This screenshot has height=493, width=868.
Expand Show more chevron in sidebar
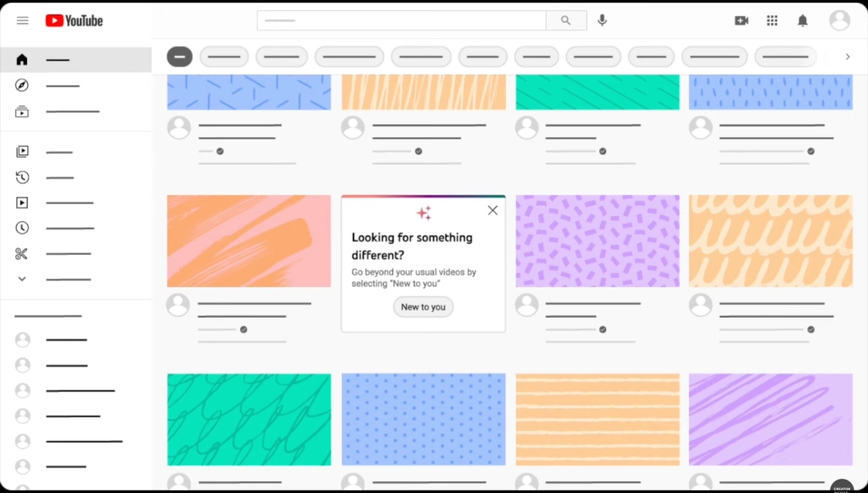21,279
